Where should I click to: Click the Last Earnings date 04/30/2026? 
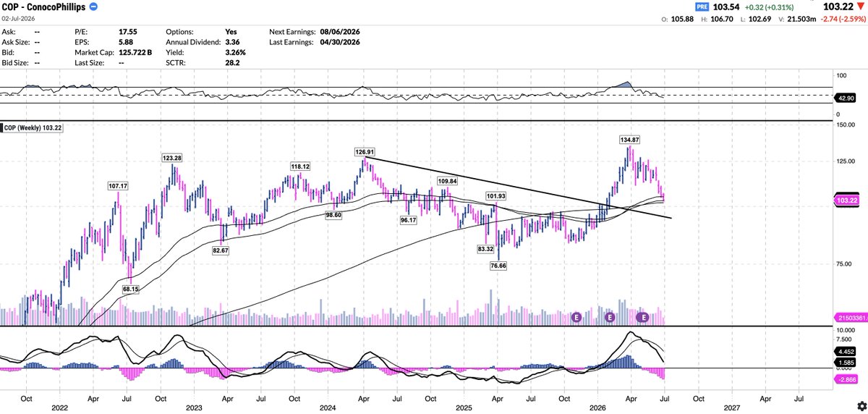pyautogui.click(x=339, y=42)
